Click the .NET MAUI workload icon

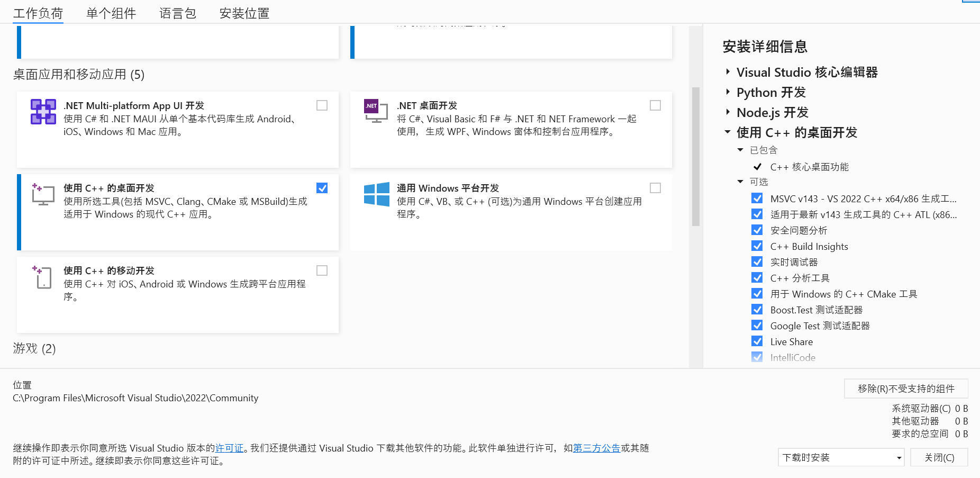pos(43,111)
